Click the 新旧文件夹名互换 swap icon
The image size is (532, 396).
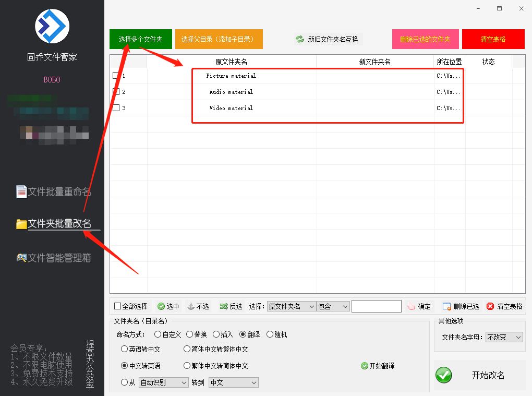coord(299,39)
